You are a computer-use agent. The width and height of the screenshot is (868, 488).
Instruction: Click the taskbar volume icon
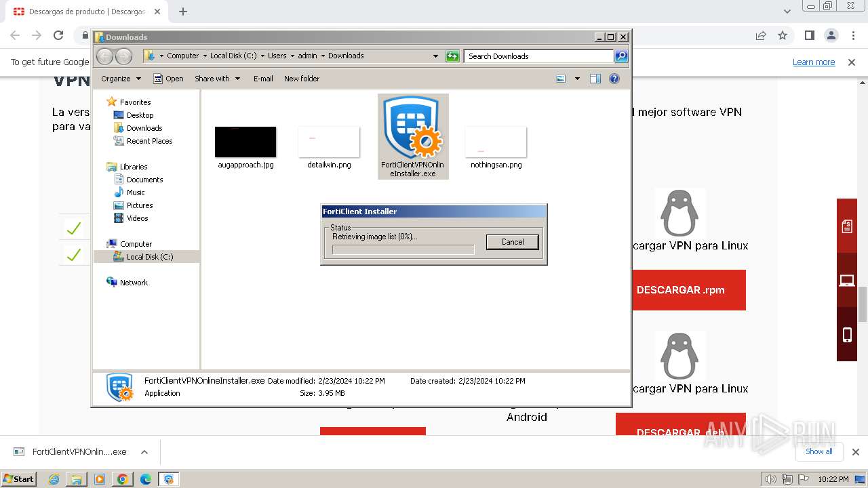(x=771, y=479)
